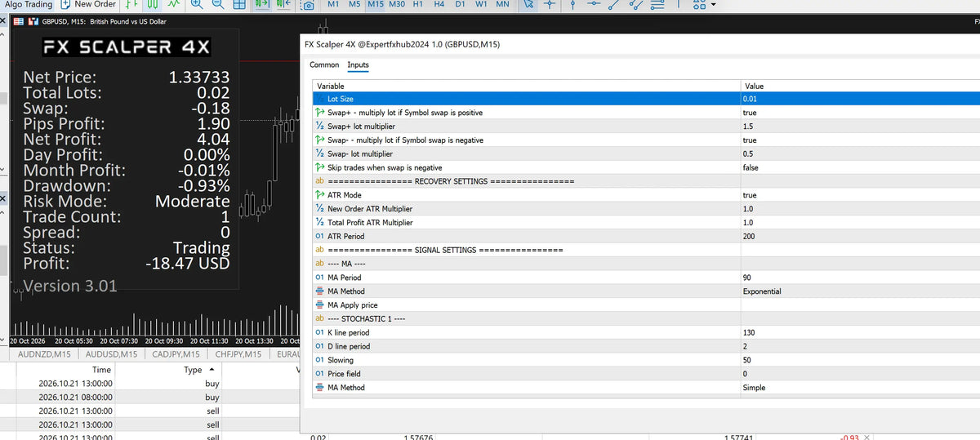Draw a trendline on chart

(615, 5)
